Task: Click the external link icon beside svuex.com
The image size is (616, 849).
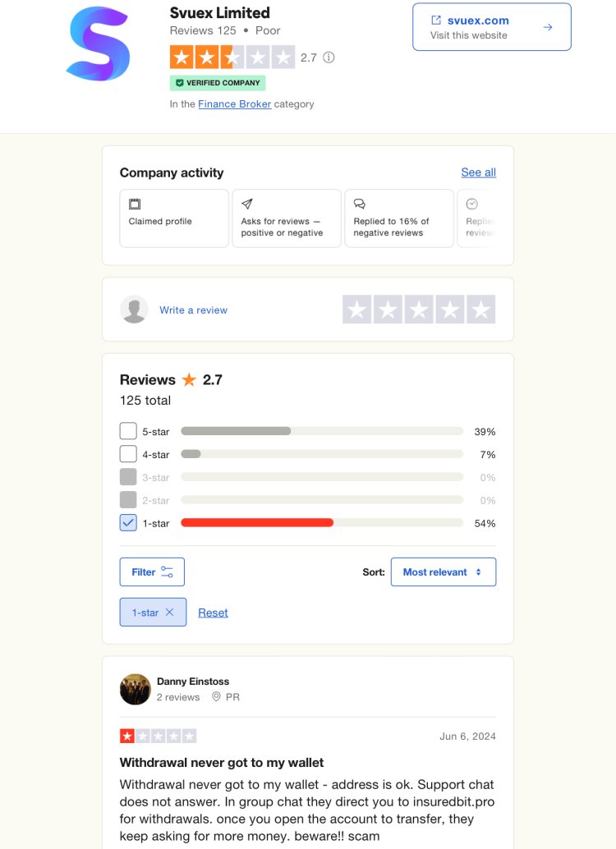Action: pos(436,20)
